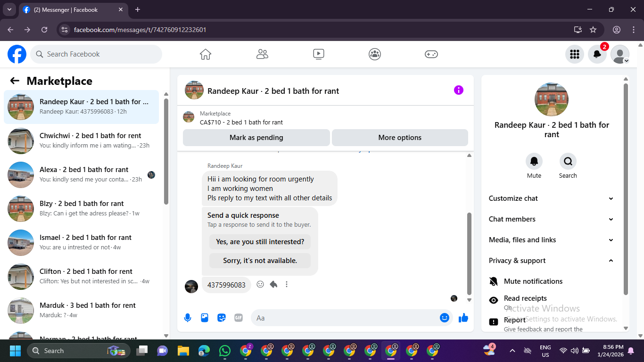This screenshot has height=362, width=644.
Task: Open a new browser tab
Action: [x=138, y=9]
